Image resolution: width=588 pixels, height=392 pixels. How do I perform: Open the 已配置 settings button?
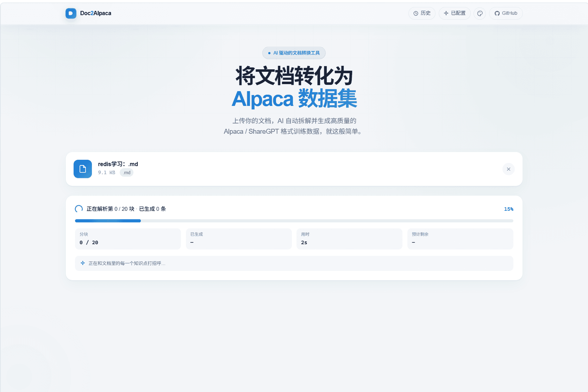455,13
